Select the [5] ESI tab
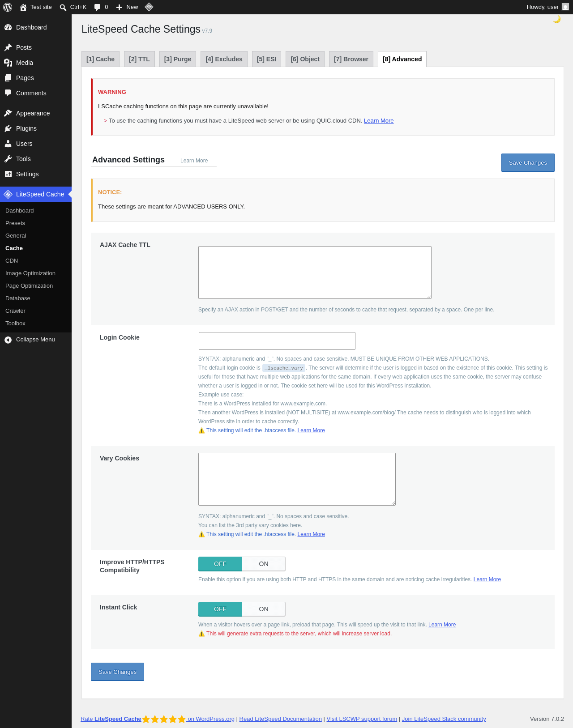This screenshot has height=728, width=573. pos(266,59)
